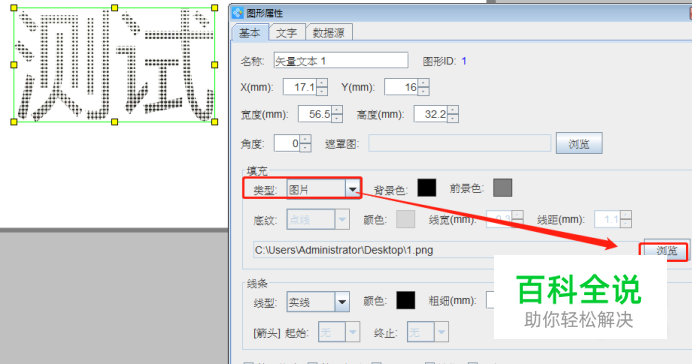The width and height of the screenshot is (692, 364).
Task: Click the right-middle yellow resize handle
Action: 214,65
